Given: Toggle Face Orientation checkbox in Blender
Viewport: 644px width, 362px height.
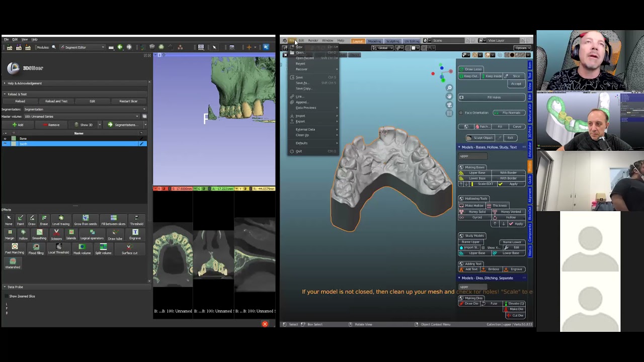Looking at the screenshot, I should (x=461, y=113).
